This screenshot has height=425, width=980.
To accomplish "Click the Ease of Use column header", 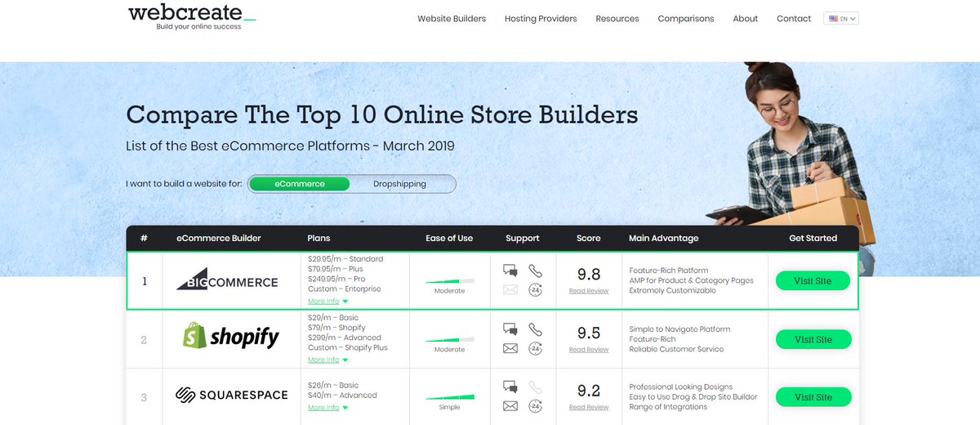I will pyautogui.click(x=449, y=239).
